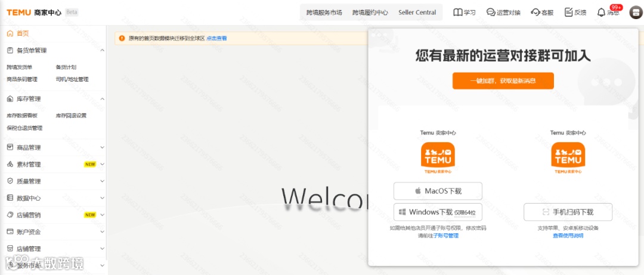Open 跨境发货单 submenu item

[19, 67]
